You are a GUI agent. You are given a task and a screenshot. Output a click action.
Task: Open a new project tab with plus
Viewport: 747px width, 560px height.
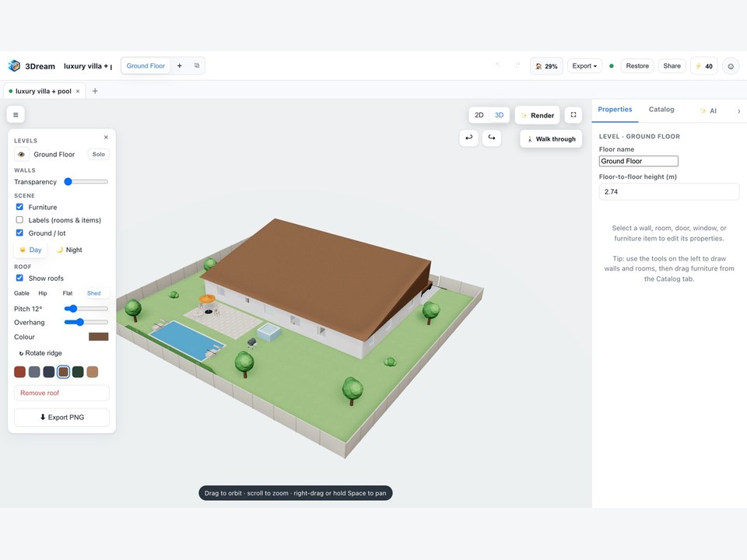click(x=95, y=91)
